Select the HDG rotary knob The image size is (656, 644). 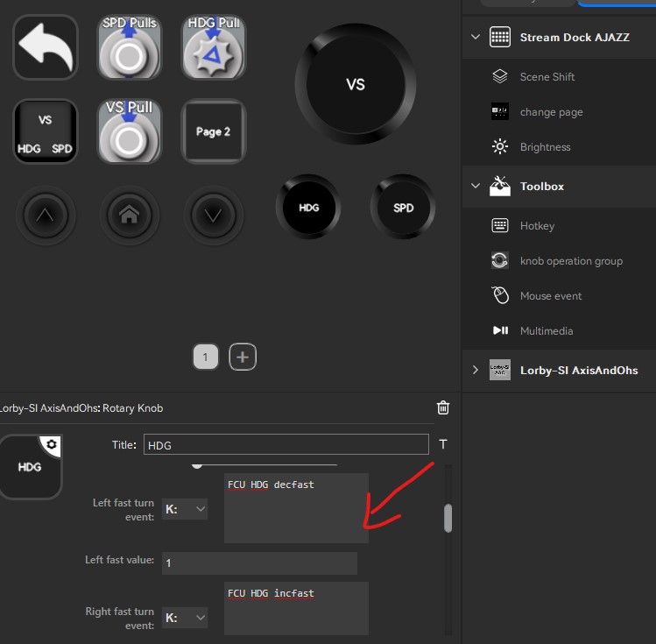pos(308,207)
